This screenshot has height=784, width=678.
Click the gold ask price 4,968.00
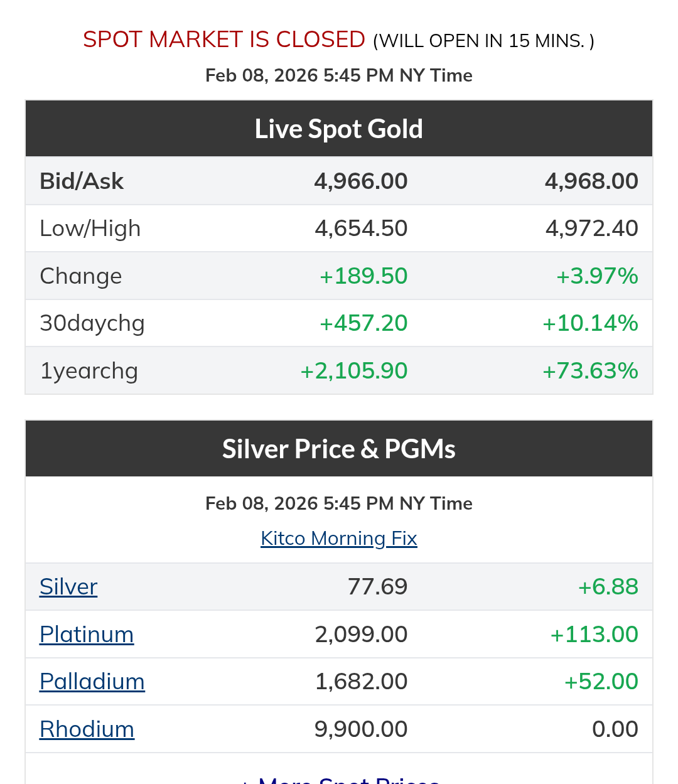pos(591,181)
